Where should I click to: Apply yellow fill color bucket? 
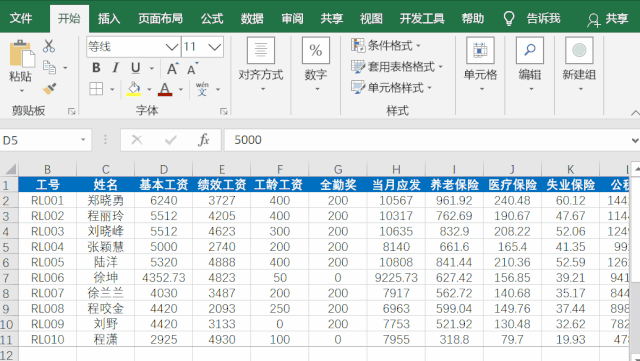coord(134,89)
